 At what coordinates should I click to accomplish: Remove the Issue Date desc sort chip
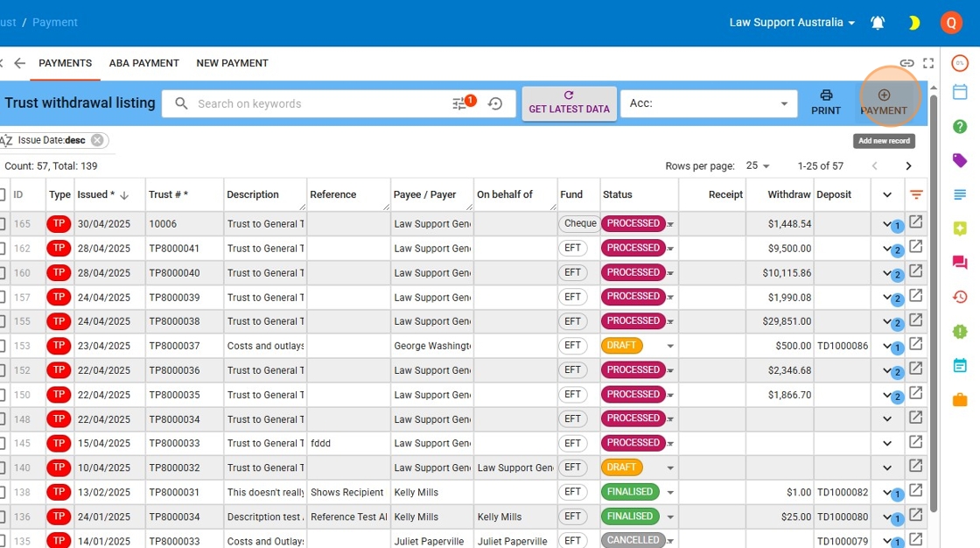(97, 140)
